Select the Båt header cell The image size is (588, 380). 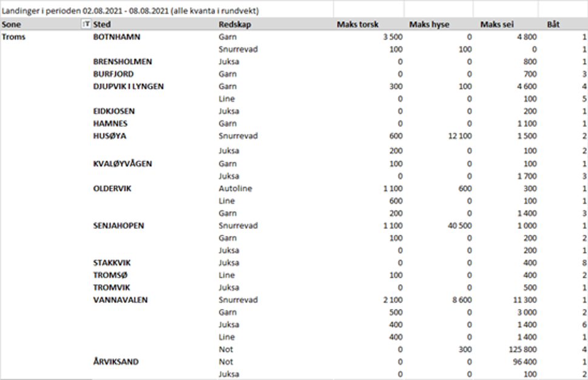(x=553, y=25)
